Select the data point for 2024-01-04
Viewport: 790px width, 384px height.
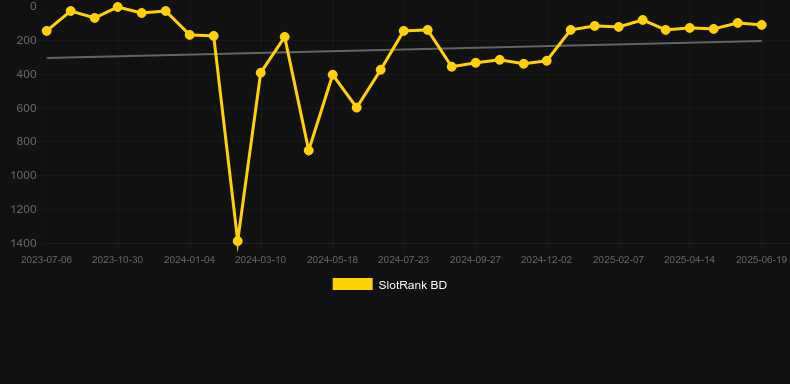[190, 35]
